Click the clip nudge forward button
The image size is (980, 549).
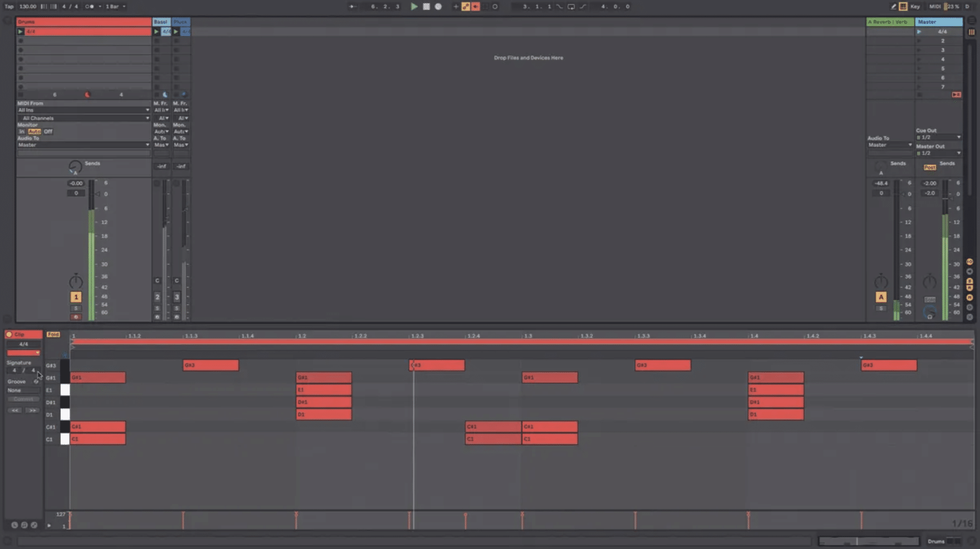point(32,411)
